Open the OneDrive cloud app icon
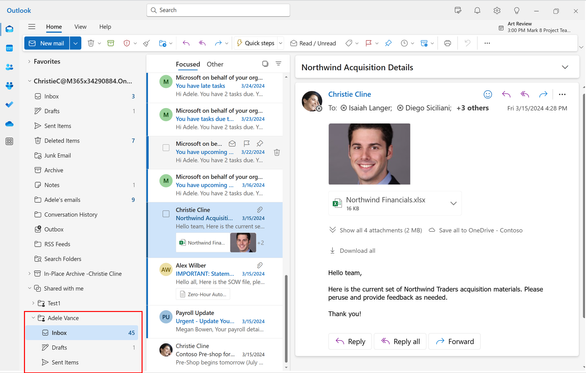 9,123
